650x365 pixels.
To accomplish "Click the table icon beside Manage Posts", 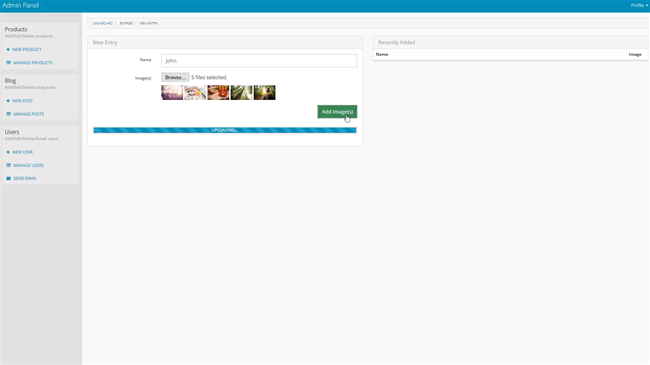I will tap(8, 114).
